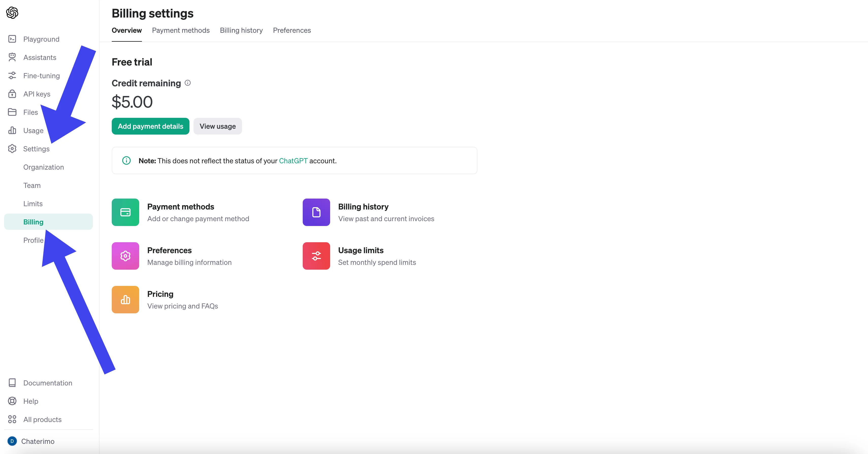Open the orange Pricing tile icon
This screenshot has height=454, width=868.
click(x=125, y=299)
